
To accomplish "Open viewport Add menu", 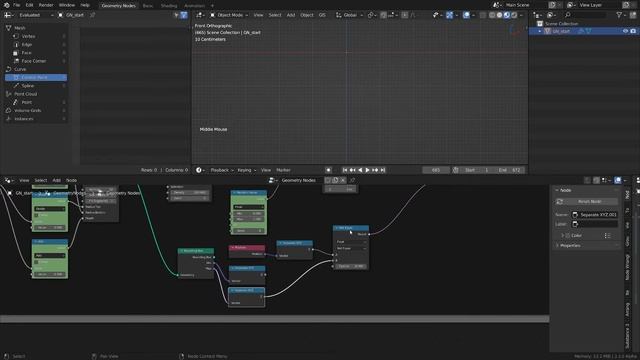I will click(x=291, y=15).
